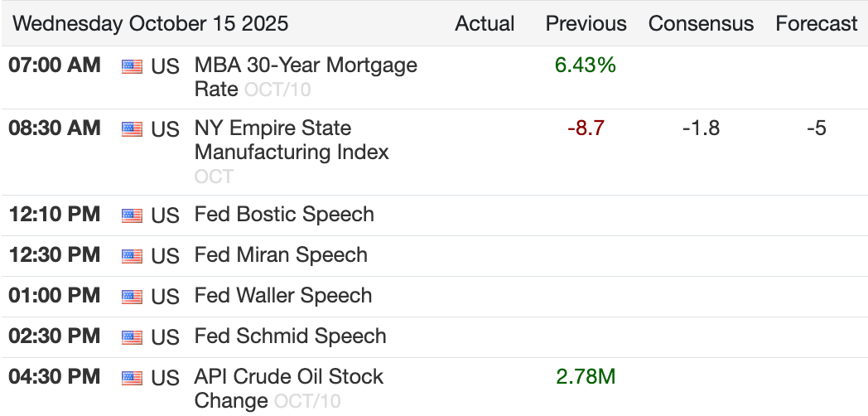Click the Forecast column header

tap(817, 23)
